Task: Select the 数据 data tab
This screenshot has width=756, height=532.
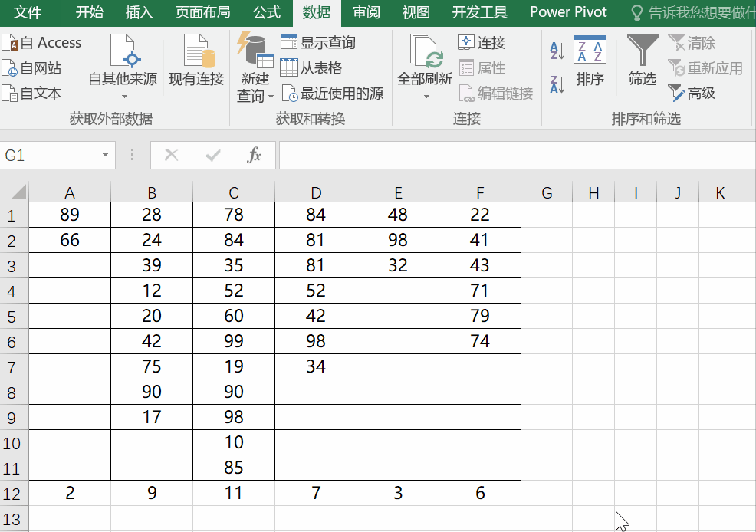Action: [317, 12]
